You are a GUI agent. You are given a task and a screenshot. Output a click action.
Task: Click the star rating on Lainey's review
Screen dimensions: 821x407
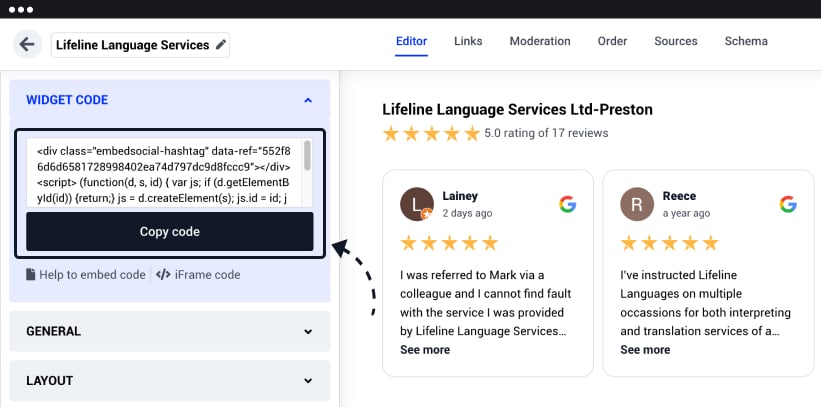point(449,243)
